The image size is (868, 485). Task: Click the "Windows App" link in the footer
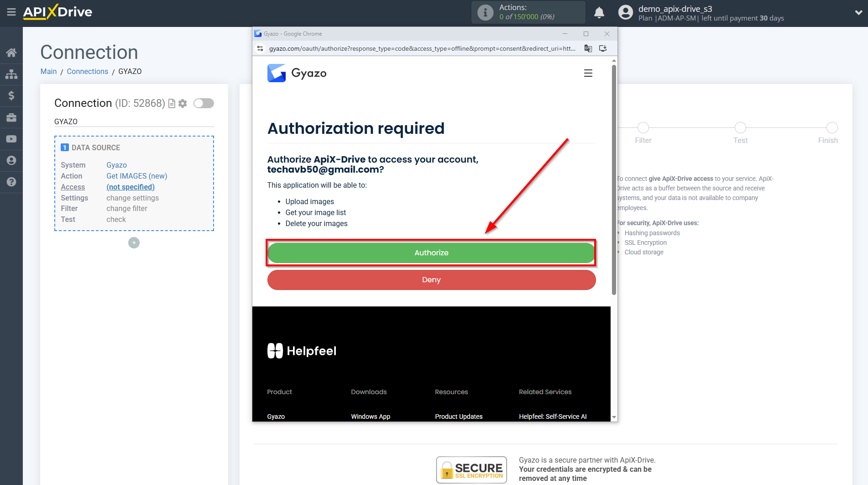click(x=370, y=416)
